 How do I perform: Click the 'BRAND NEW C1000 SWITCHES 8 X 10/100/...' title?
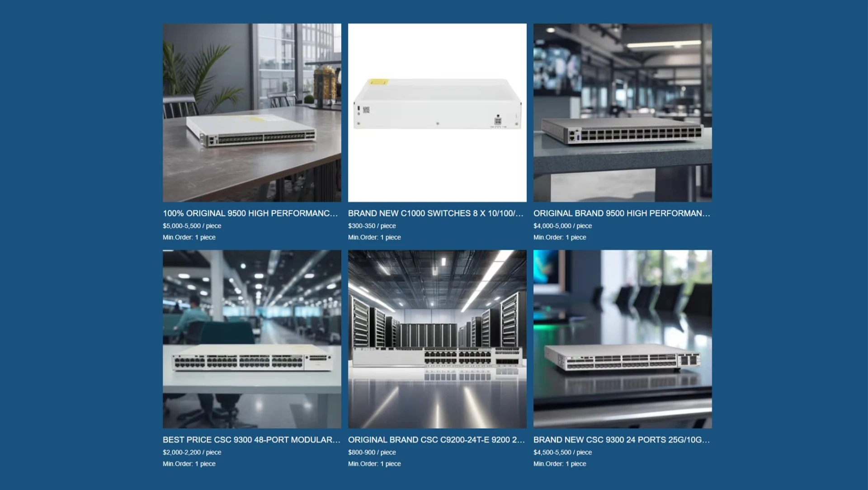click(436, 213)
